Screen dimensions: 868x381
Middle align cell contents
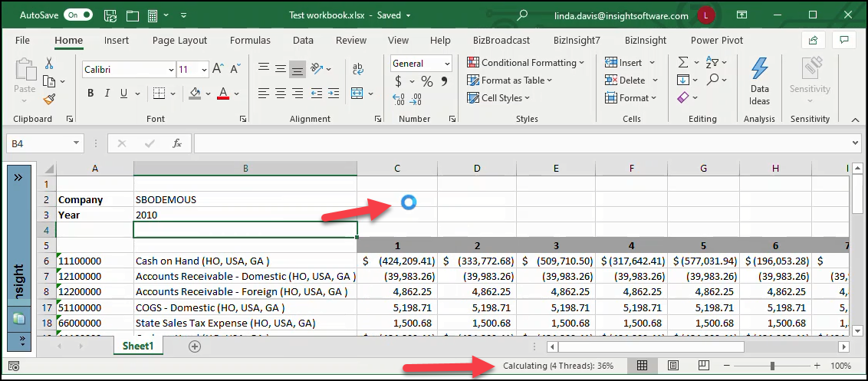tap(281, 69)
